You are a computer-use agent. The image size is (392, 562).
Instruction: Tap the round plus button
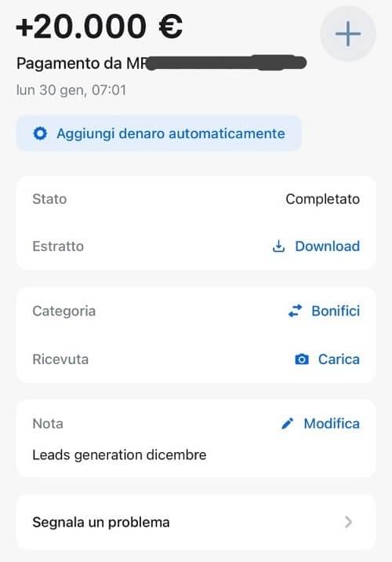347,34
